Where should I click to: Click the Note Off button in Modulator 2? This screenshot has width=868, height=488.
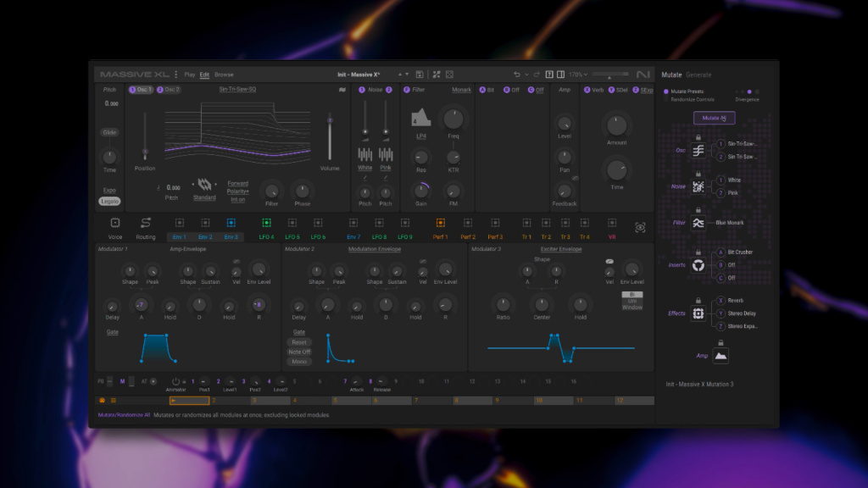[299, 352]
